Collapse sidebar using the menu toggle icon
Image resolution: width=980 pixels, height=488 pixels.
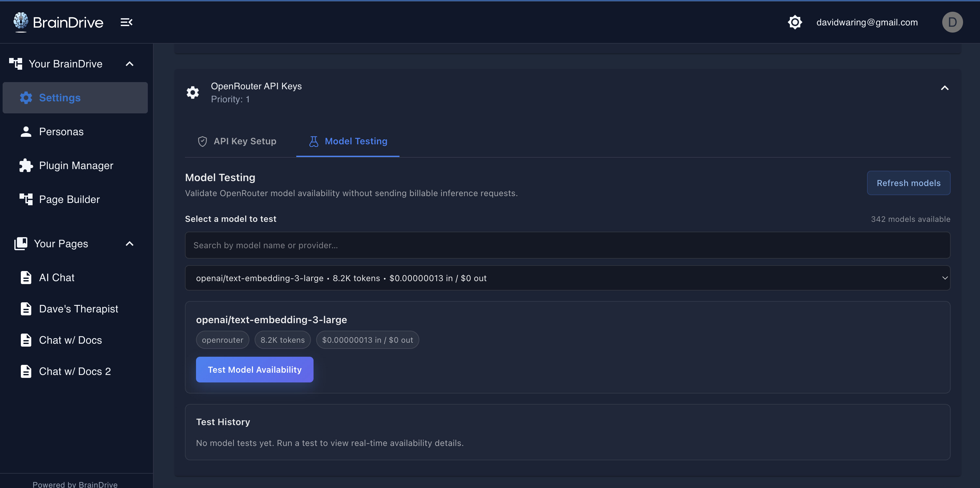126,22
